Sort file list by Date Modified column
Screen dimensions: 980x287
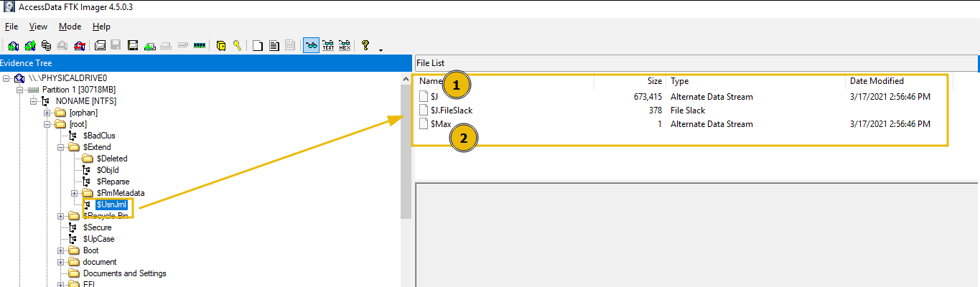877,81
